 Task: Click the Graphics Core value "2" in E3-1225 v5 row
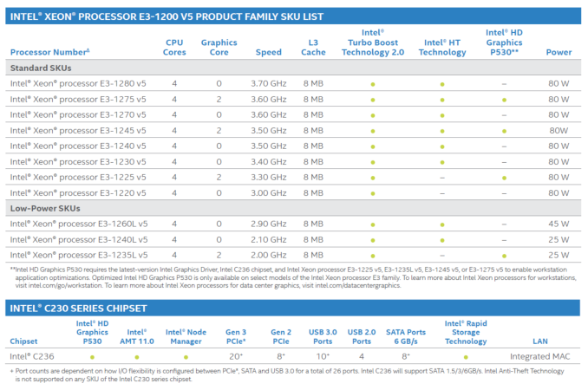[x=219, y=177]
